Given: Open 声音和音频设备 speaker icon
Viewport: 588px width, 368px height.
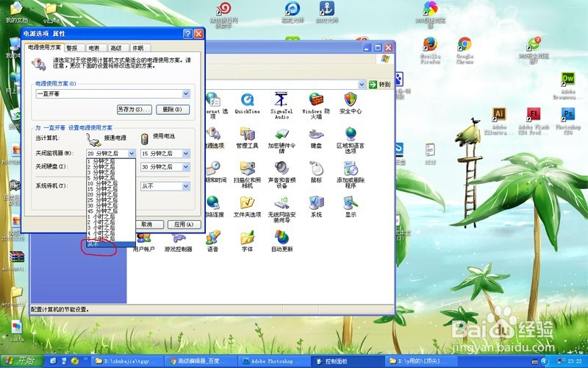Looking at the screenshot, I should coord(282,174).
